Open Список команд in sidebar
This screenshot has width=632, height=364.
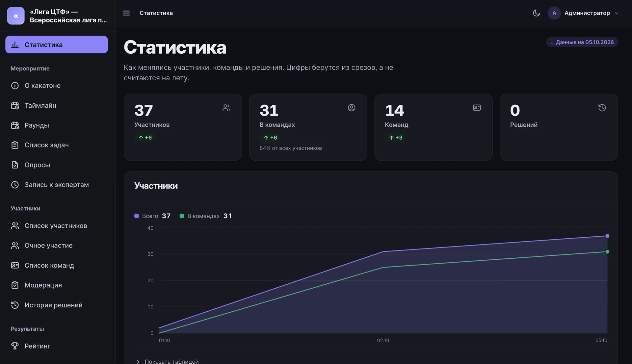[57, 265]
